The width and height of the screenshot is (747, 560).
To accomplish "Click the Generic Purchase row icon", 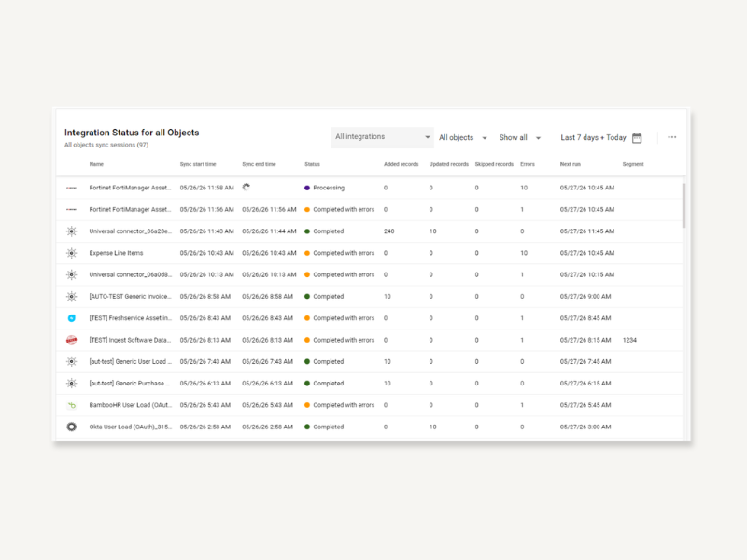I will pos(72,384).
